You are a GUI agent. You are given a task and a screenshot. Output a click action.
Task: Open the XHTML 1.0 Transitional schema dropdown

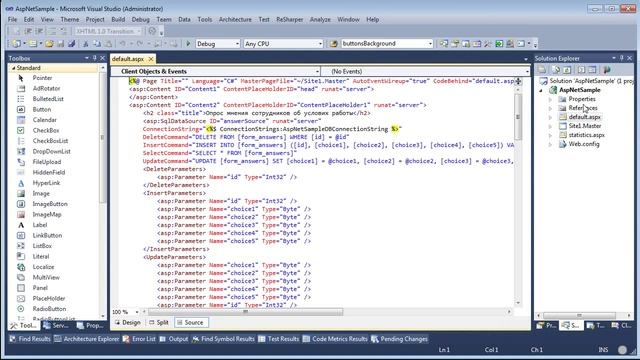tap(108, 31)
